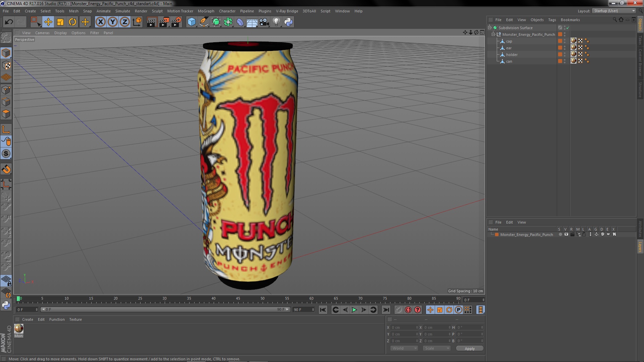
Task: Open the Array modeling objects icon
Action: [x=228, y=22]
